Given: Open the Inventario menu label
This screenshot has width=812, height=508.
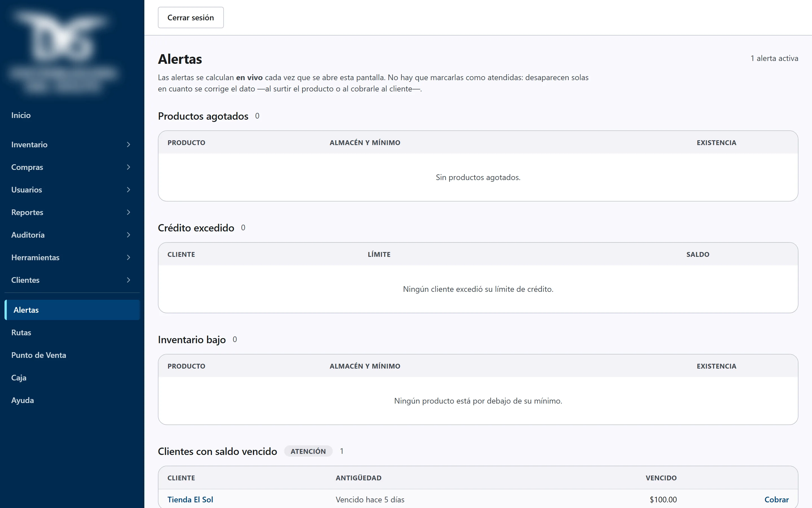Looking at the screenshot, I should tap(29, 144).
